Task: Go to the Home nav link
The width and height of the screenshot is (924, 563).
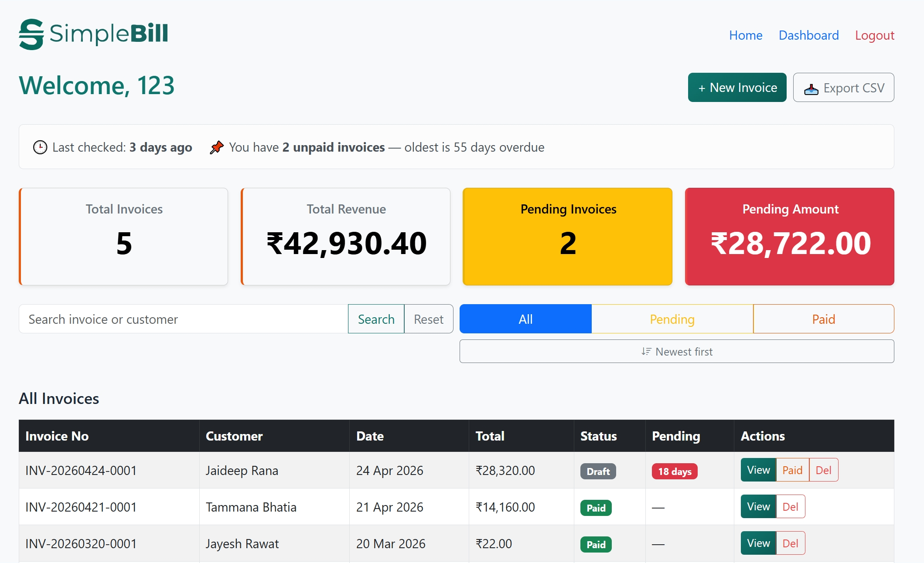Action: 746,35
